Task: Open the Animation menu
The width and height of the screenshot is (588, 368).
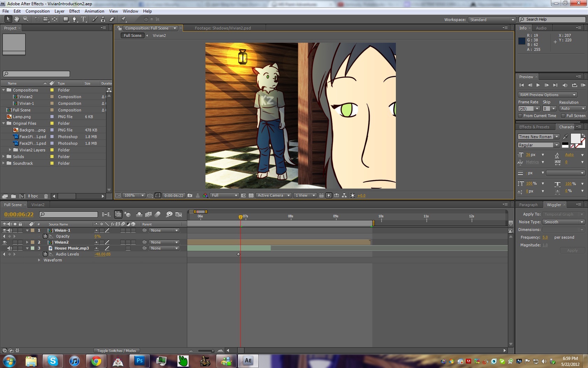Action: click(94, 11)
